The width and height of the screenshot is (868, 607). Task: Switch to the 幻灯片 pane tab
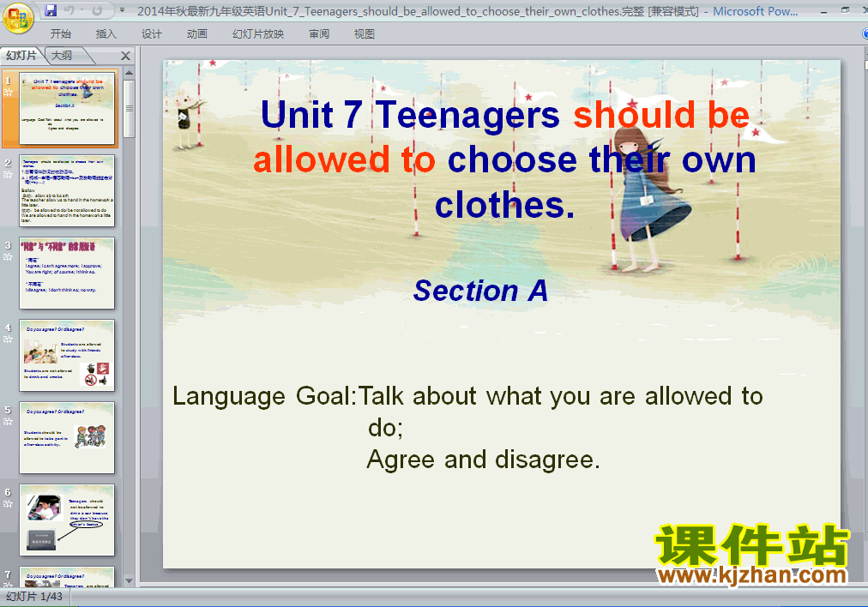tap(21, 56)
